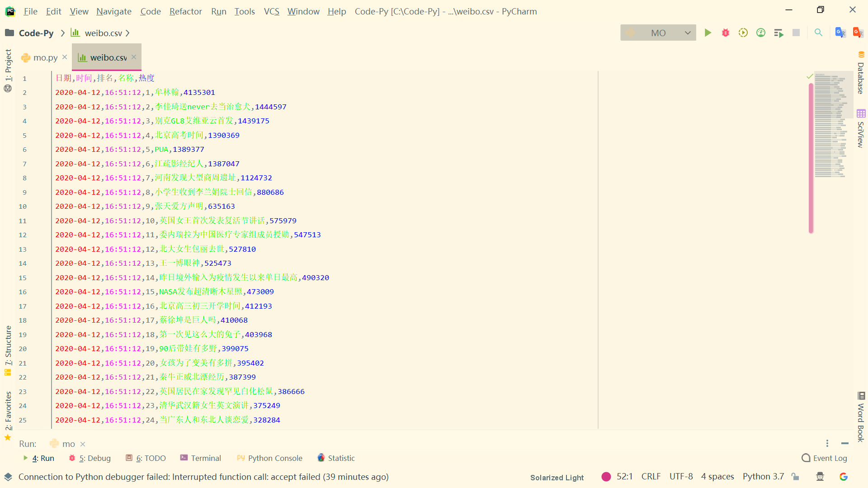The image size is (868, 488).
Task: Click the 52:1 line position indicator
Action: (x=624, y=476)
